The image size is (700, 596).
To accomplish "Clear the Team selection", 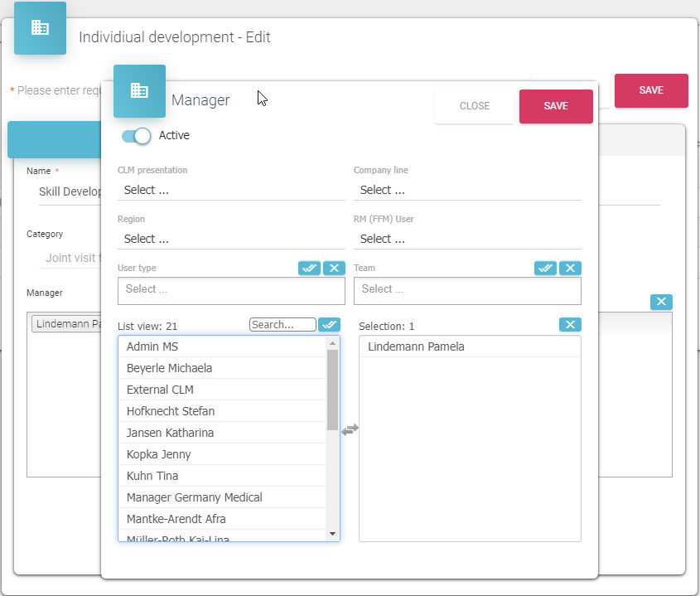I will click(x=570, y=268).
